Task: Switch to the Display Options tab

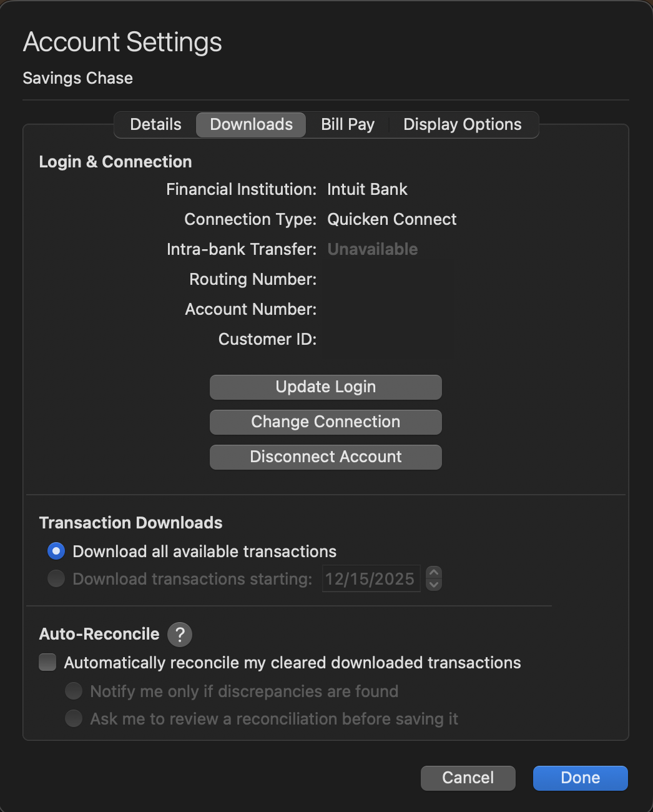Action: pyautogui.click(x=462, y=124)
